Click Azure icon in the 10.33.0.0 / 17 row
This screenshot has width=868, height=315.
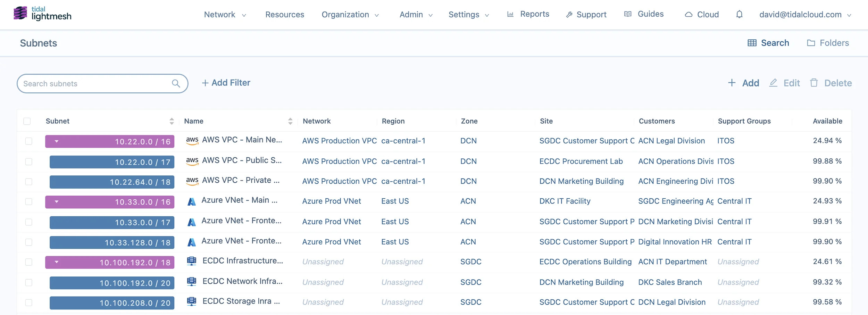click(192, 222)
